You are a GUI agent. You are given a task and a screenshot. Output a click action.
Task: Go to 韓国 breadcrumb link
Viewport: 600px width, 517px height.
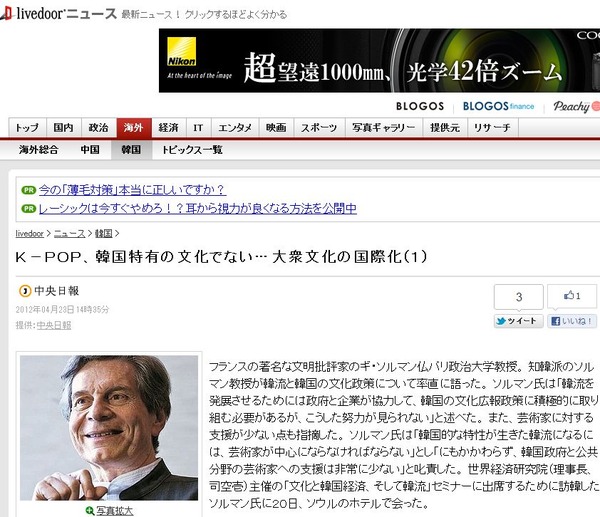pyautogui.click(x=104, y=233)
